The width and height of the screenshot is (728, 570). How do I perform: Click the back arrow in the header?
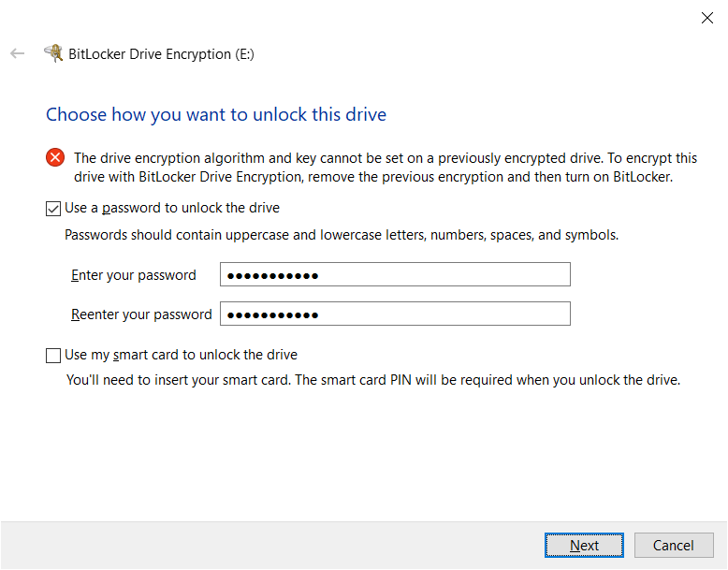click(17, 54)
